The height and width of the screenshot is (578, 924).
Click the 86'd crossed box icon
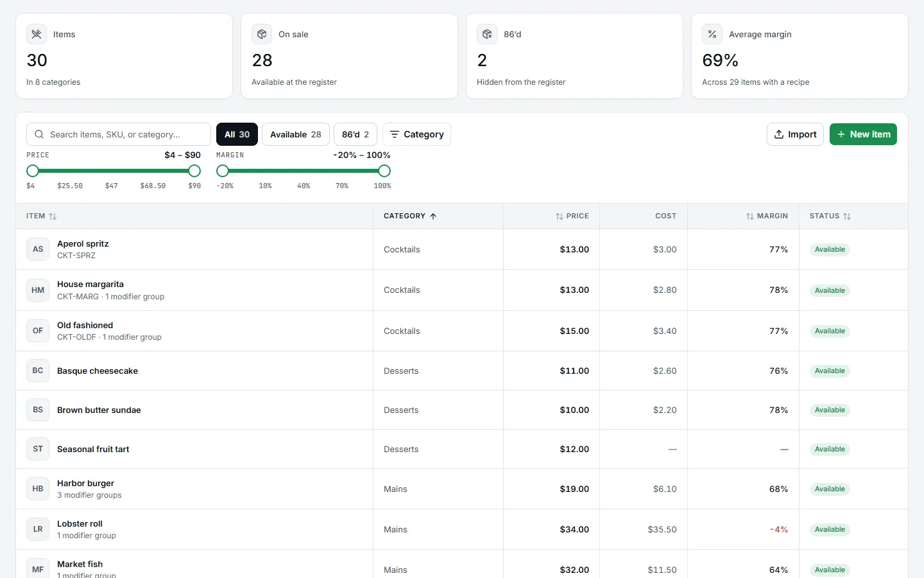tap(487, 34)
